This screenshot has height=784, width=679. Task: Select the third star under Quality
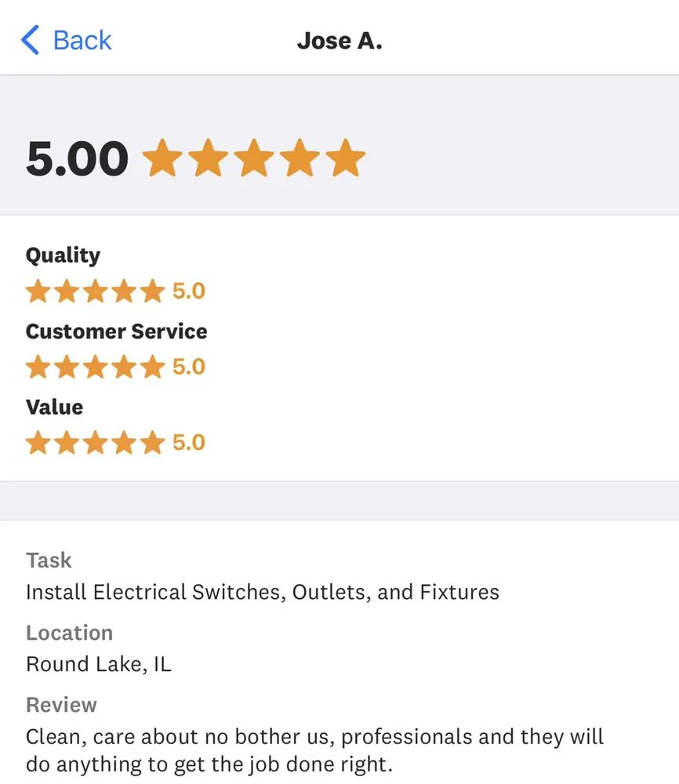(96, 290)
